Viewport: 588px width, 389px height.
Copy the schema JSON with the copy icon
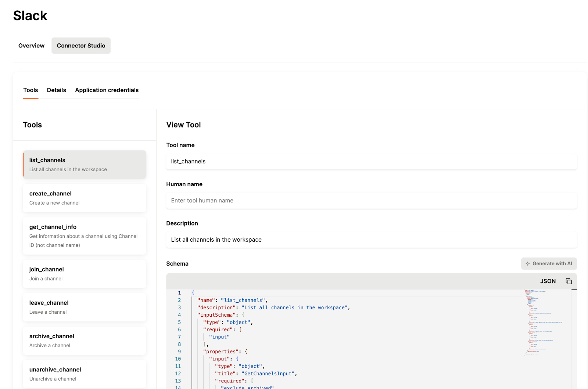tap(569, 281)
